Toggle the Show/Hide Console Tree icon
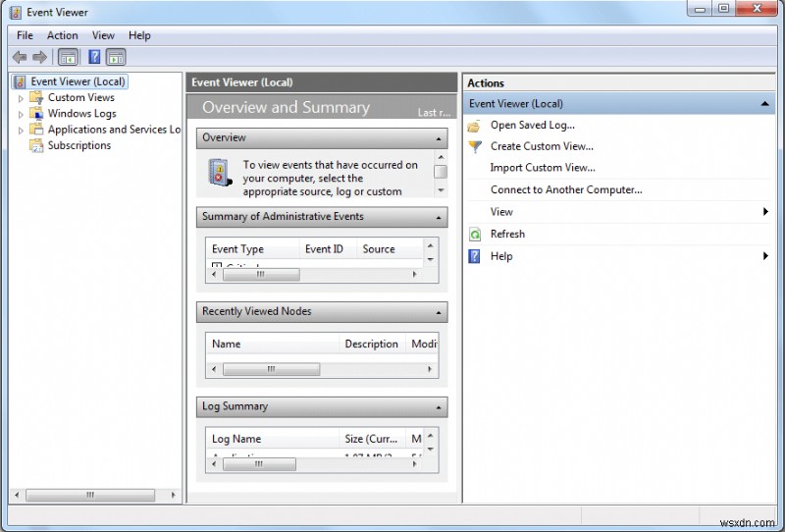The height and width of the screenshot is (532, 785). [x=68, y=57]
